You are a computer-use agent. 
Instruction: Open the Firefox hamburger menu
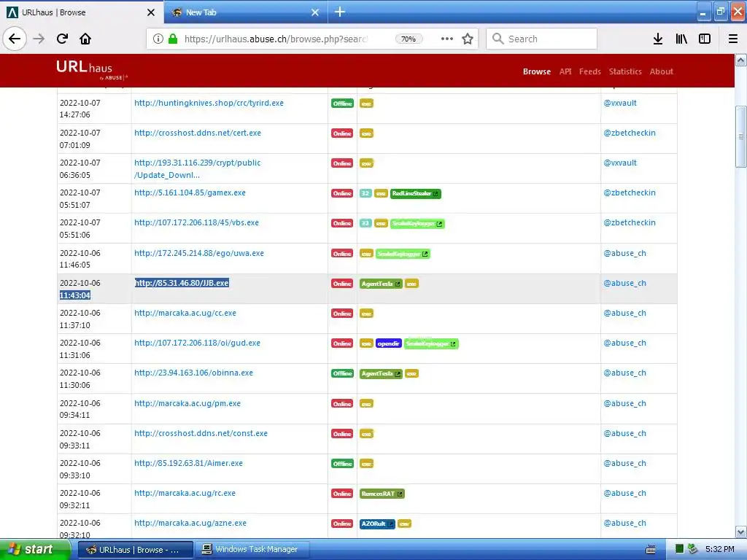tap(733, 39)
